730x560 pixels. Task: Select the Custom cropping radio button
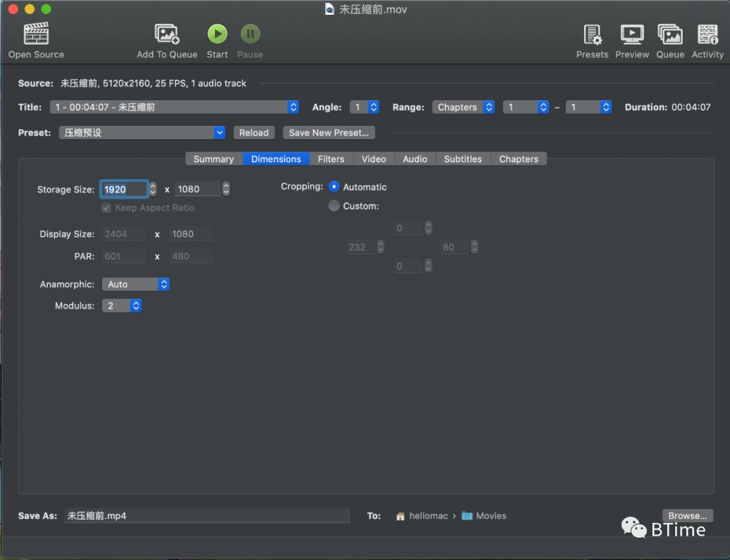pos(334,206)
